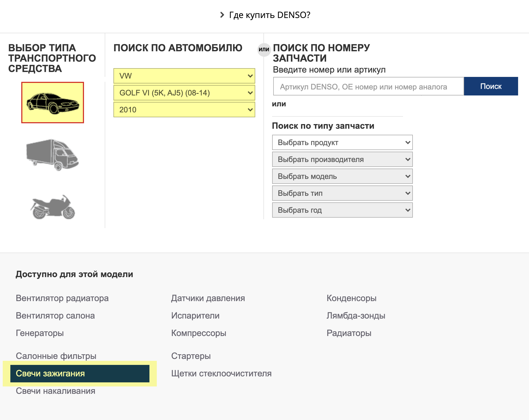Open the 'Выбрать модель' dropdown
529x420 pixels.
pos(342,176)
